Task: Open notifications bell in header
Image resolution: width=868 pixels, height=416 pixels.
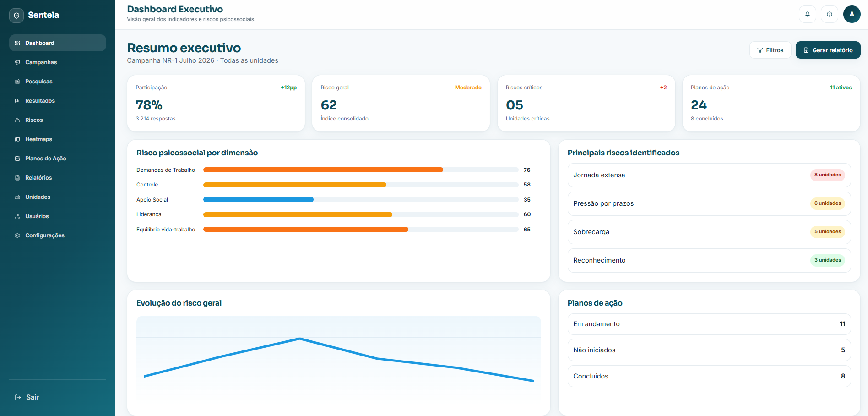Action: (x=808, y=14)
